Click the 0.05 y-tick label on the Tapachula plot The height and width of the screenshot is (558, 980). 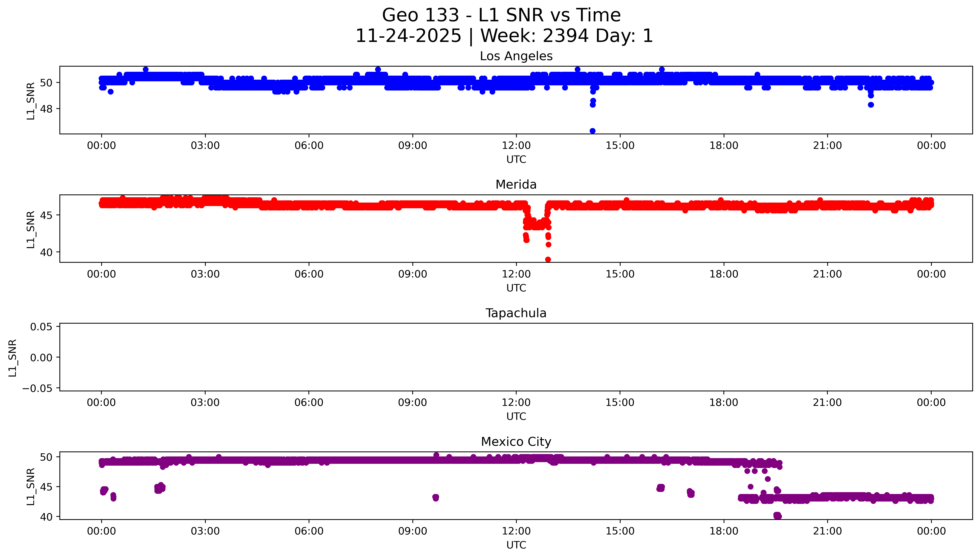pos(41,327)
